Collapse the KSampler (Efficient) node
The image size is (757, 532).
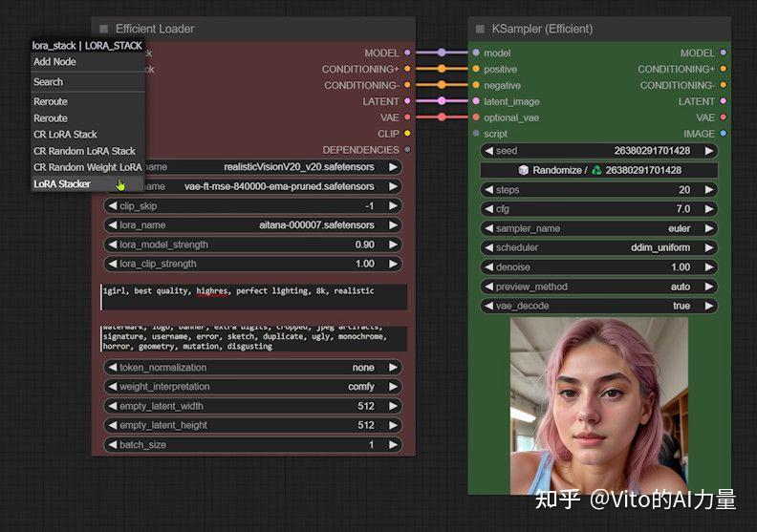pyautogui.click(x=480, y=29)
